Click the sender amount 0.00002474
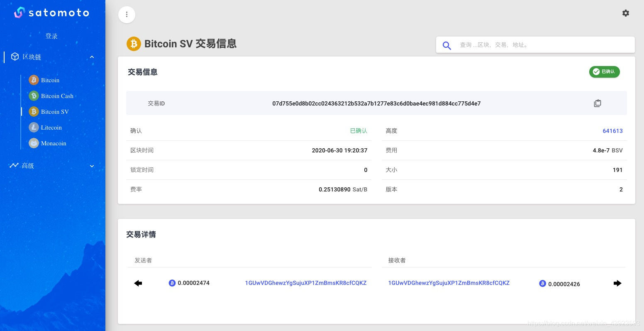644x331 pixels. pyautogui.click(x=193, y=283)
